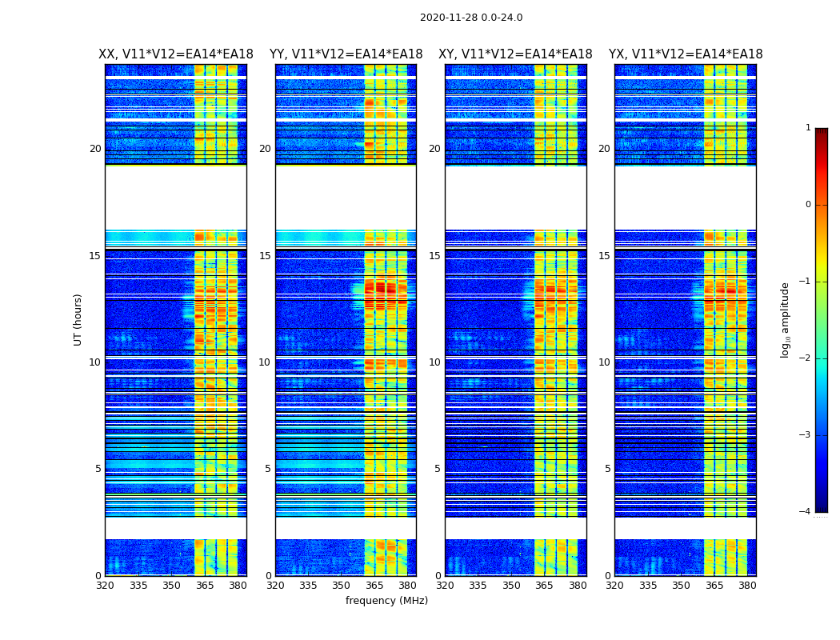Pick the dark blue bottom of colorbar

(822, 508)
